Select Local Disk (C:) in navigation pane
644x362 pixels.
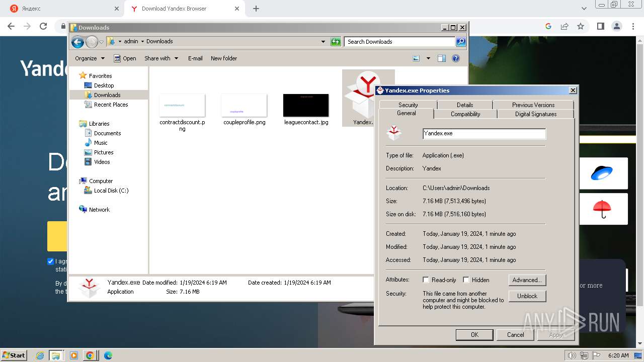click(x=111, y=191)
